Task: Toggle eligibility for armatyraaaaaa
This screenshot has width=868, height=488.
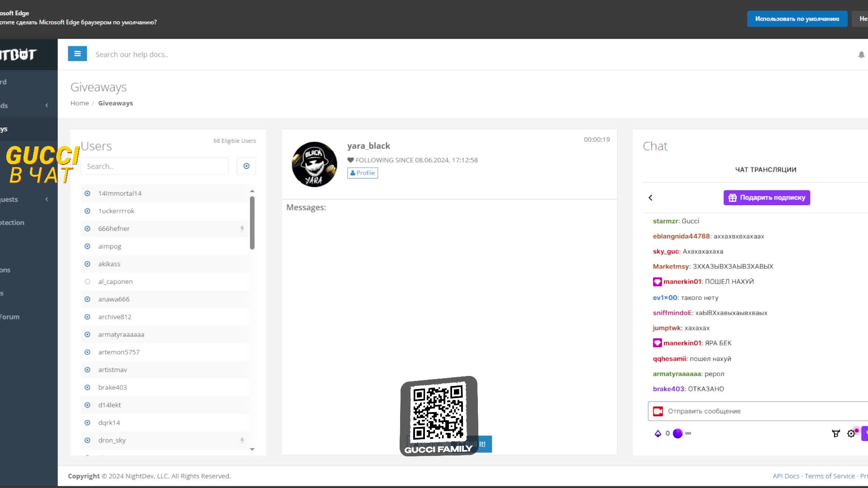Action: (x=87, y=334)
